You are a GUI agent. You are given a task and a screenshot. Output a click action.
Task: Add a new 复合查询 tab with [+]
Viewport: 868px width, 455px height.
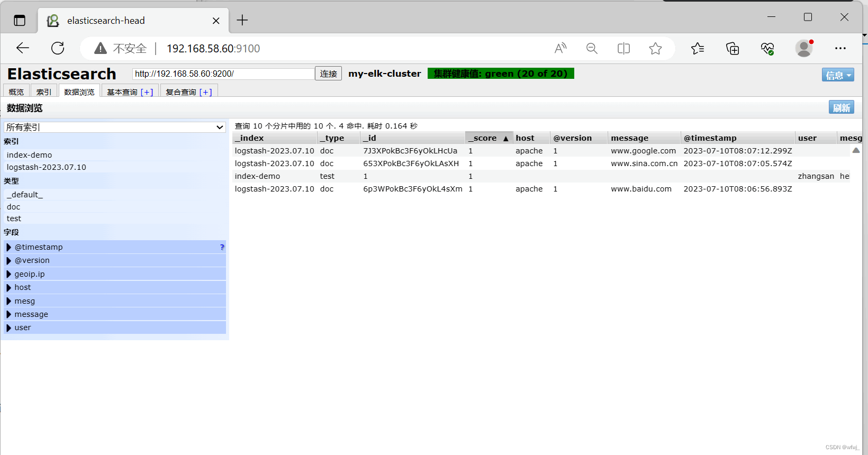[x=205, y=92]
